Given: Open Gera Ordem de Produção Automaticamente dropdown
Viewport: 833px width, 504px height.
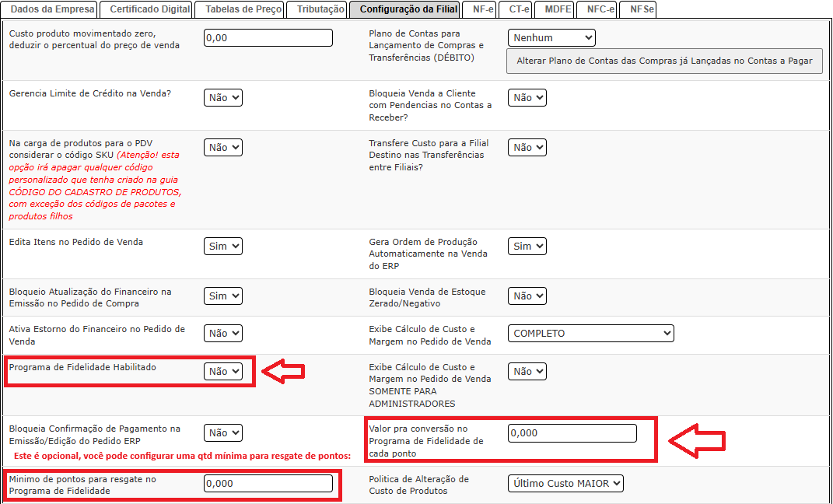Looking at the screenshot, I should pos(527,247).
